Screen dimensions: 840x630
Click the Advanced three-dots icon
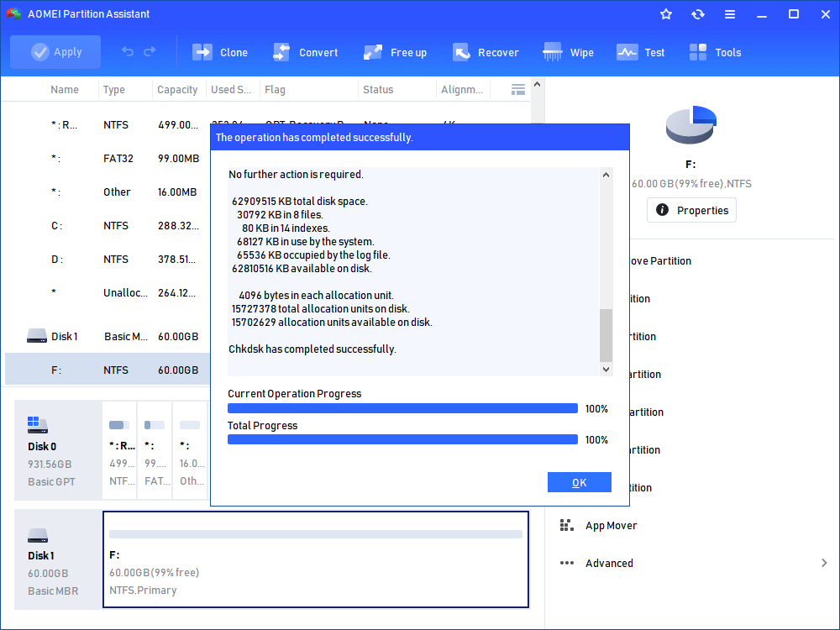566,563
